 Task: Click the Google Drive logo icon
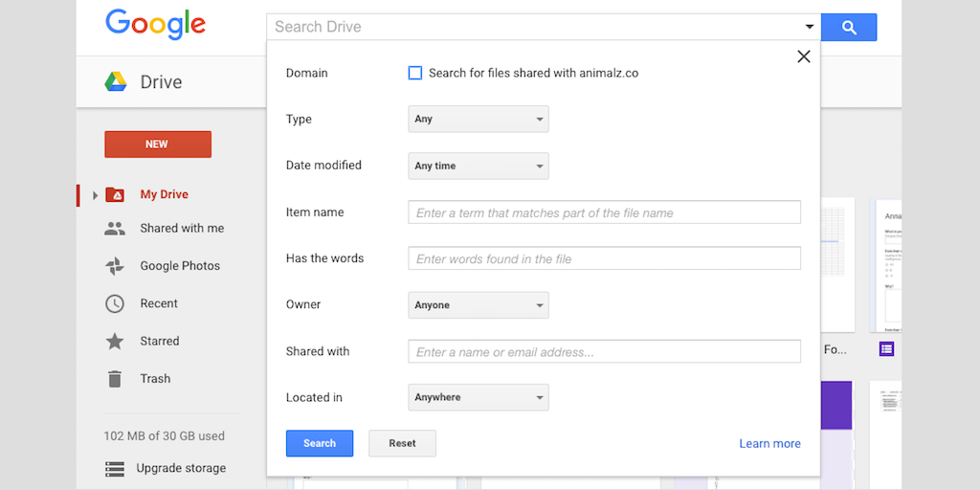tap(116, 82)
